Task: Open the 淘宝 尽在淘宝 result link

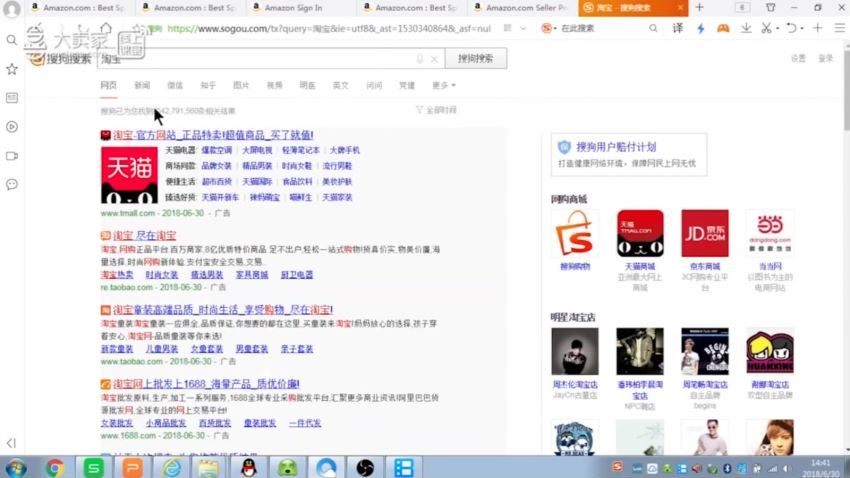Action: pos(144,236)
